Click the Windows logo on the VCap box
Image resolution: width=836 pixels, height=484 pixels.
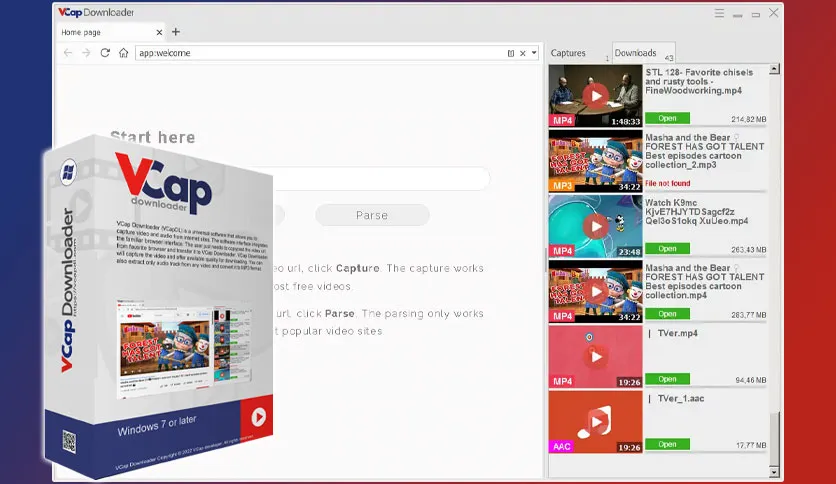click(x=68, y=172)
